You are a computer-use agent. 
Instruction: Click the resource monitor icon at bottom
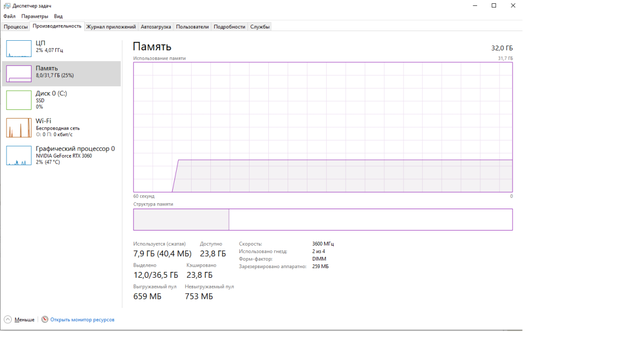(45, 320)
